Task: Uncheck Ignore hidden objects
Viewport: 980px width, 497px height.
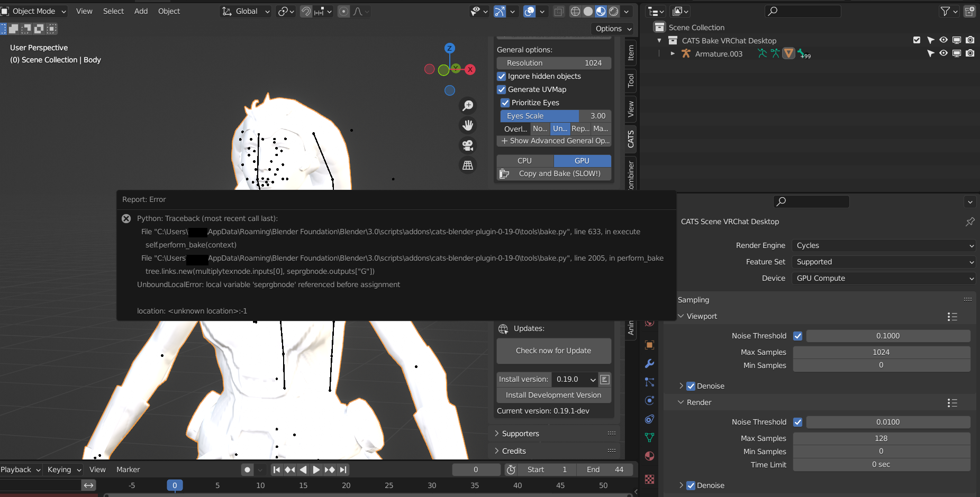Action: click(502, 76)
